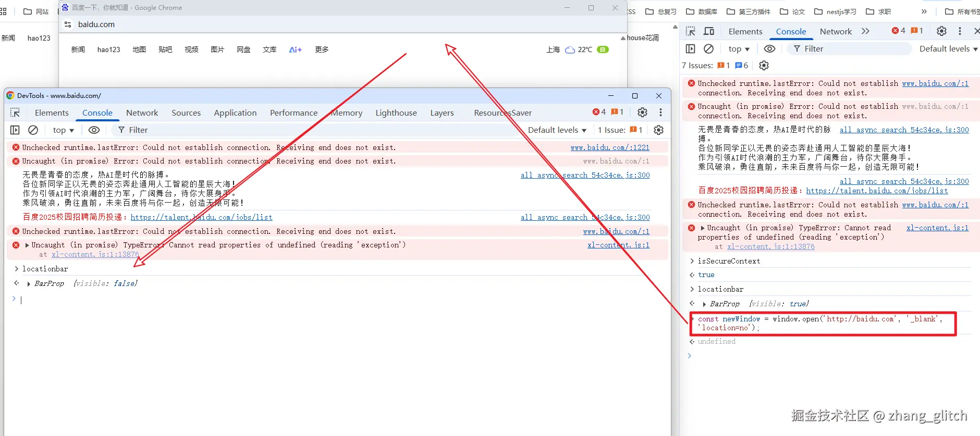This screenshot has height=436, width=980.
Task: Open hao123 link on Baidu page
Action: click(108, 49)
